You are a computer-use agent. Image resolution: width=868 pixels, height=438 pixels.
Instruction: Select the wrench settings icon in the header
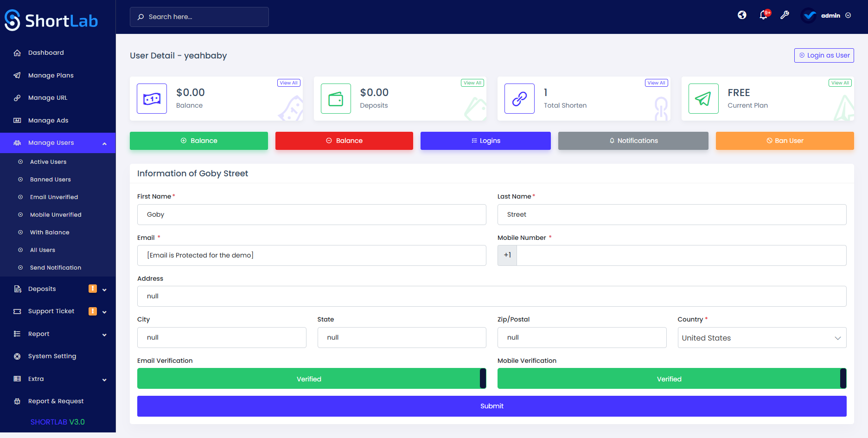[x=785, y=15]
